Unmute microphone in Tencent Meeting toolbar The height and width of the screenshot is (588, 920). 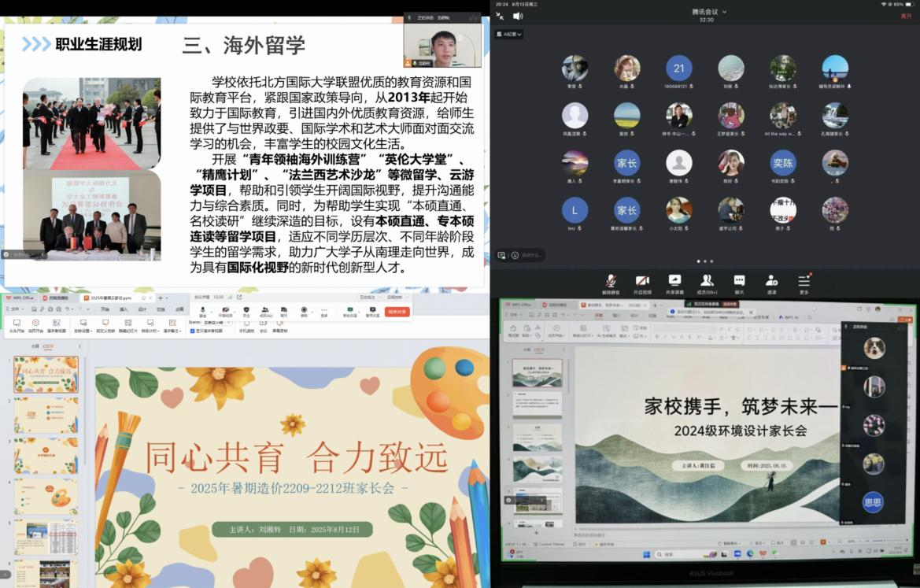click(610, 281)
